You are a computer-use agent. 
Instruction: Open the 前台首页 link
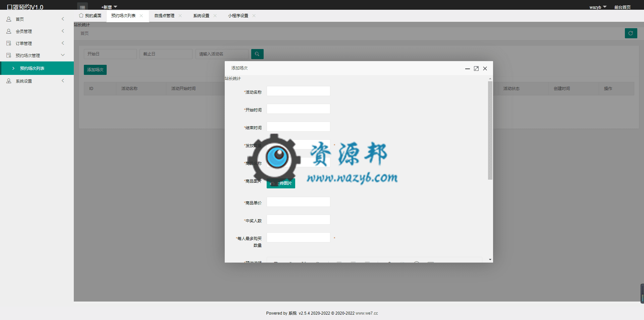tap(622, 7)
